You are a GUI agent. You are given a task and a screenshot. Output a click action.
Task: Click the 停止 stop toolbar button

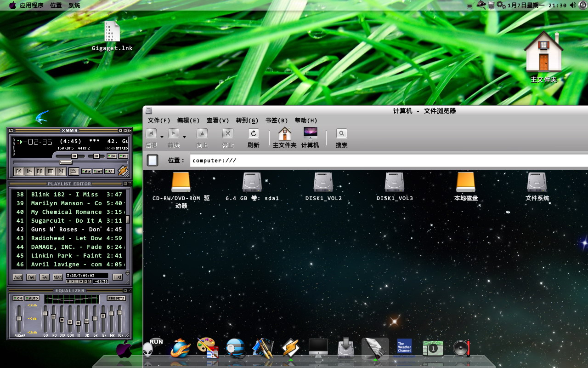[228, 138]
